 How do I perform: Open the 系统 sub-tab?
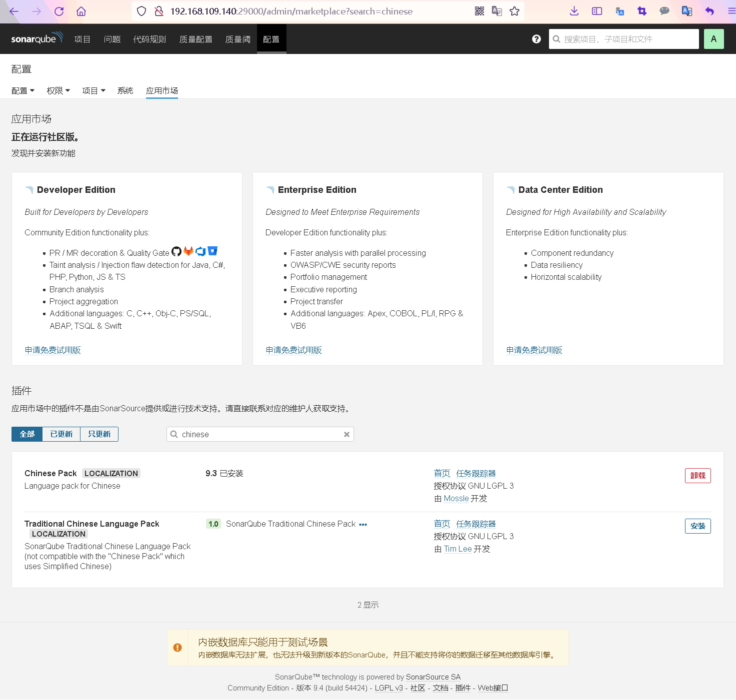tap(125, 90)
